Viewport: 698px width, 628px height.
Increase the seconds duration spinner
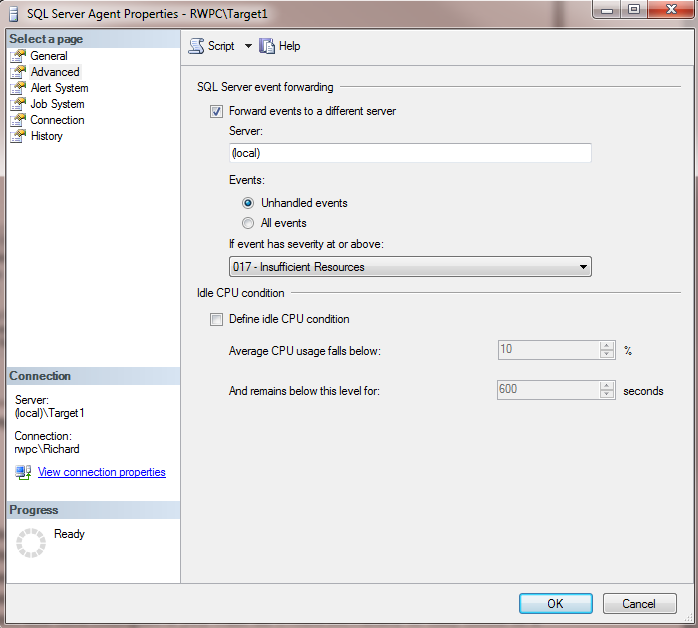(x=607, y=385)
